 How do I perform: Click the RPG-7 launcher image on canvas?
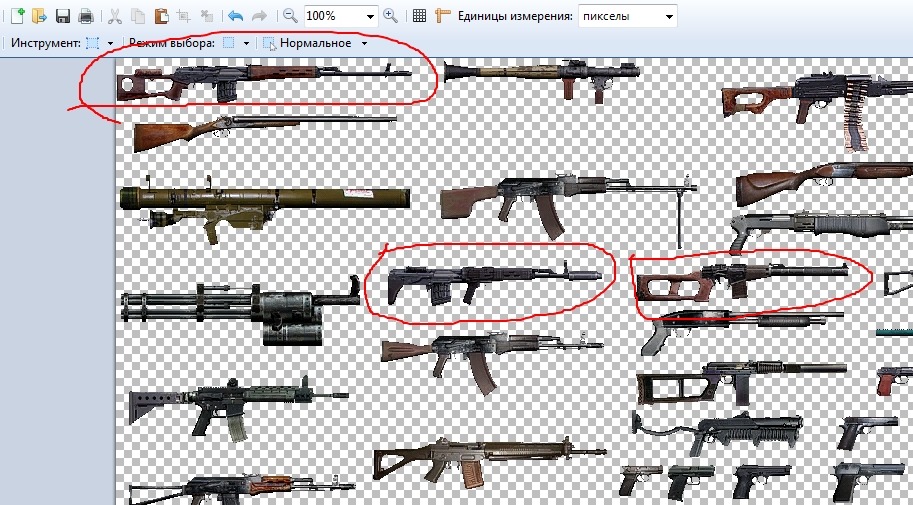[x=542, y=80]
